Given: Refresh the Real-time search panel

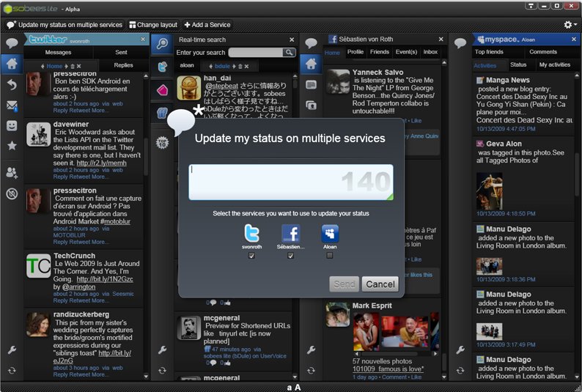Looking at the screenshot, I should 162,371.
